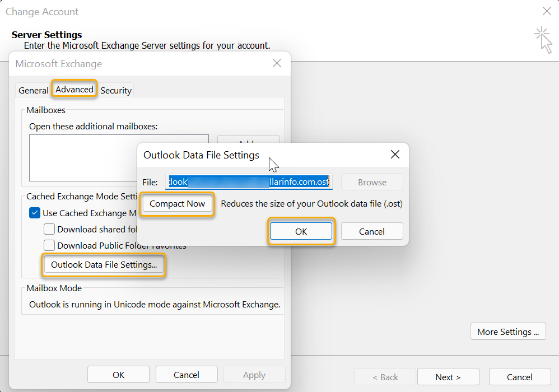
Task: Switch to the General tab
Action: 32,90
